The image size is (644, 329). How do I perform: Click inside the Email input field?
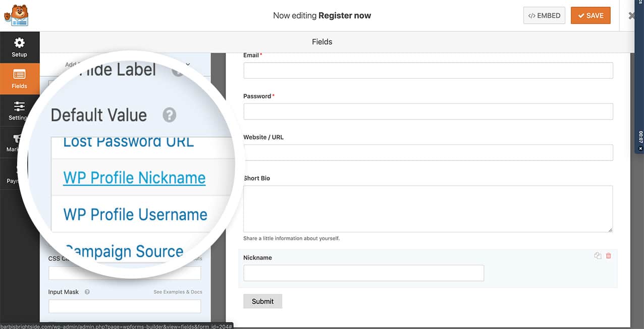(x=428, y=70)
